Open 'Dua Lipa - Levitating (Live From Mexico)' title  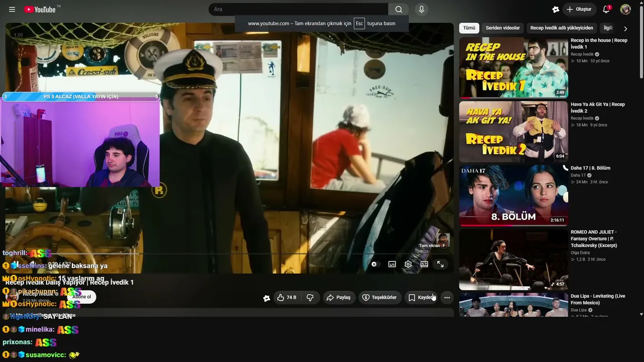click(598, 299)
